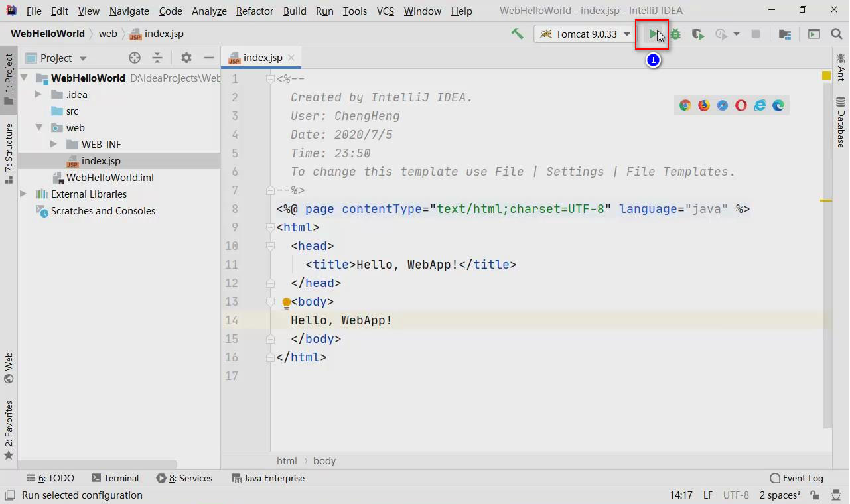Click the green Run button
This screenshot has width=850, height=504.
tap(653, 34)
